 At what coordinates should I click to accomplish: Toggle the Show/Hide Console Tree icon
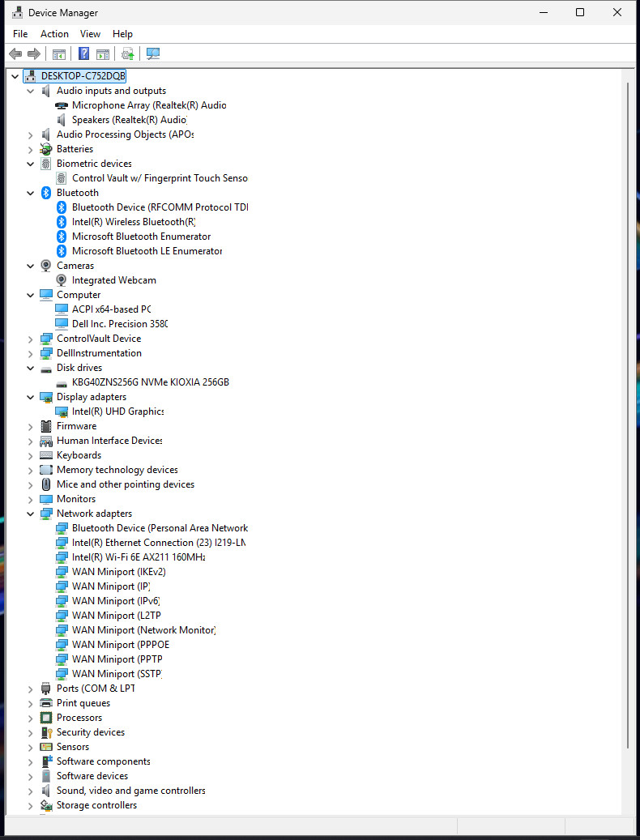pos(59,53)
